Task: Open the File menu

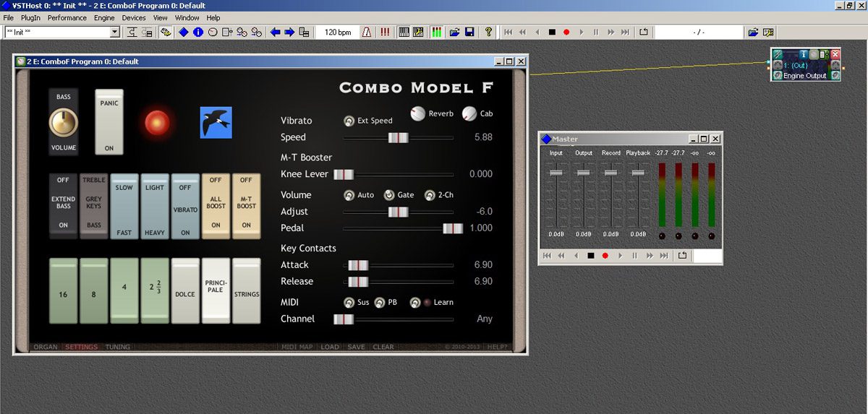Action: point(9,17)
